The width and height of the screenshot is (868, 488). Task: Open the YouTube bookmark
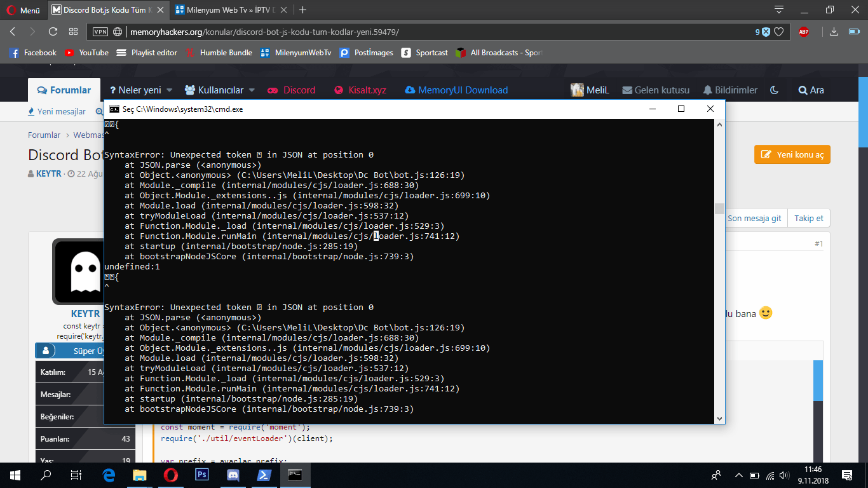86,53
